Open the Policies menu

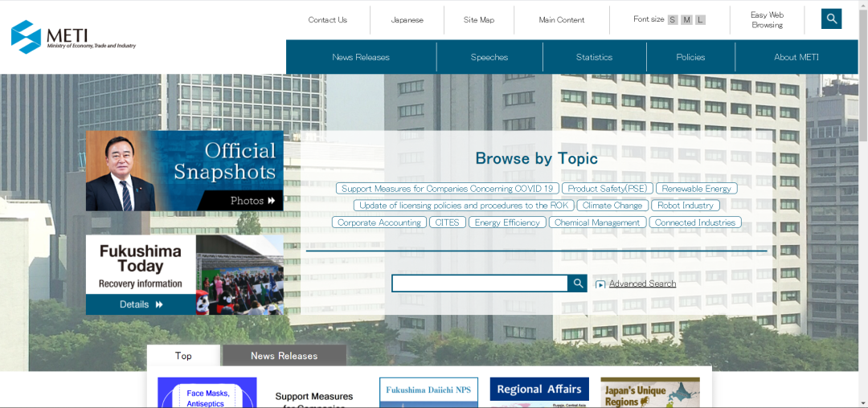pyautogui.click(x=690, y=57)
